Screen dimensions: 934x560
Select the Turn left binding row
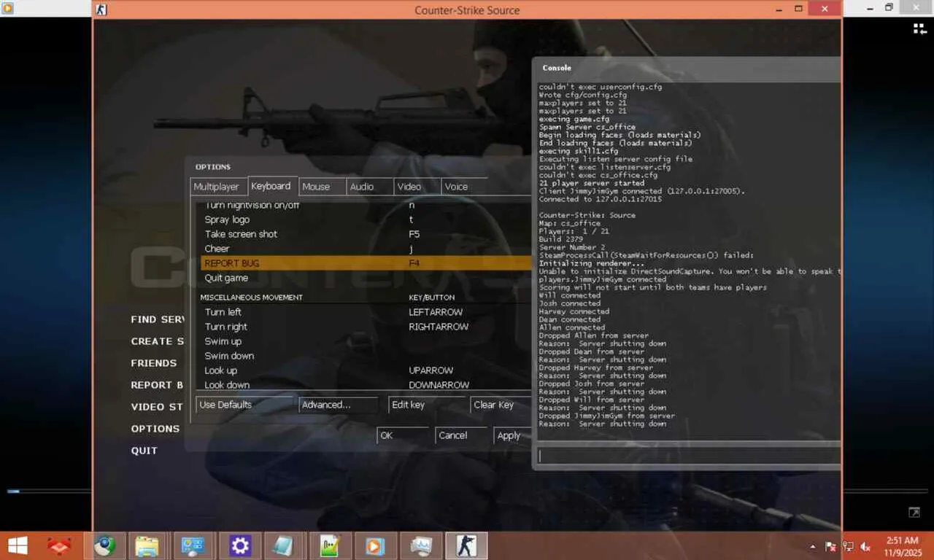[x=366, y=312]
